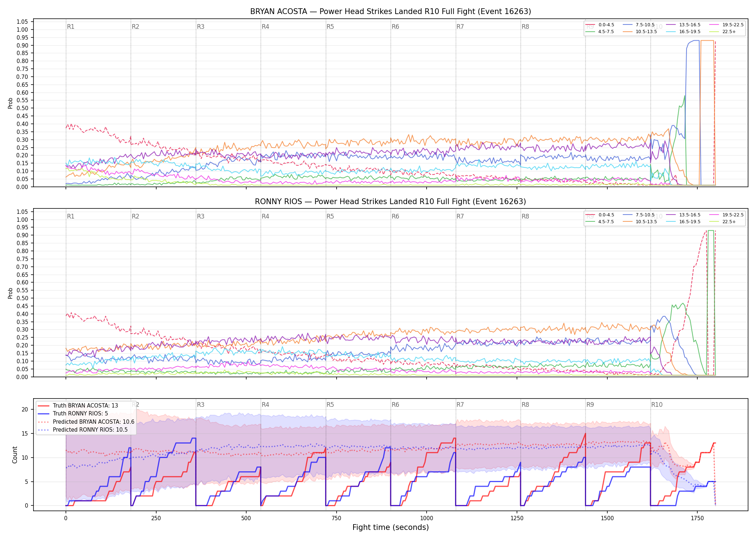This screenshot has width=756, height=540.
Task: Click the 7.5-10.5 legend entry in top chart
Action: (639, 25)
